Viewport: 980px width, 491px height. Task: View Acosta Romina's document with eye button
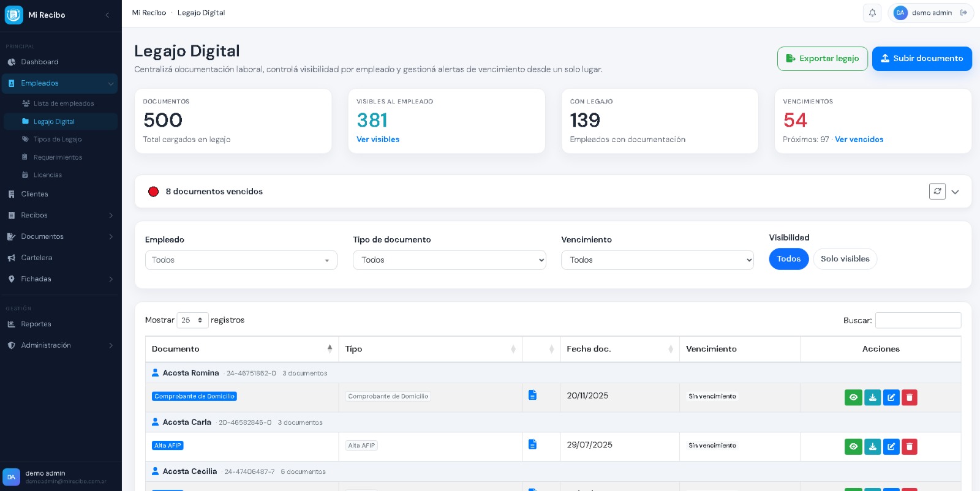[x=853, y=397]
